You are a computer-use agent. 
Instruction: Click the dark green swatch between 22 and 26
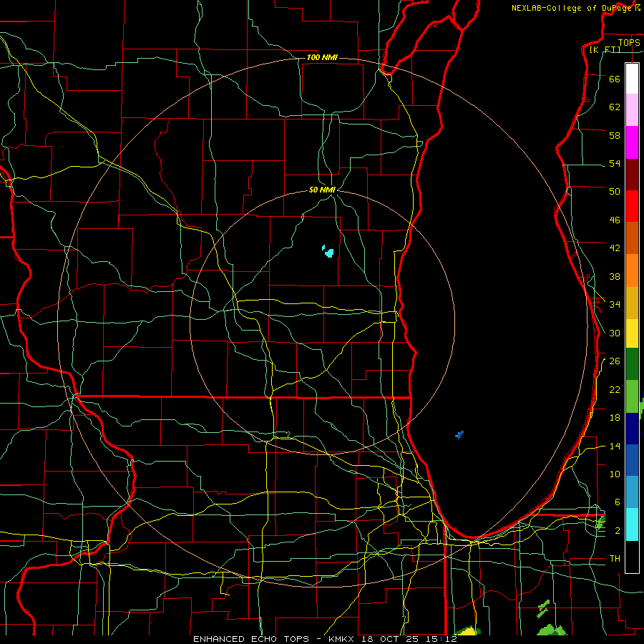coord(632,364)
